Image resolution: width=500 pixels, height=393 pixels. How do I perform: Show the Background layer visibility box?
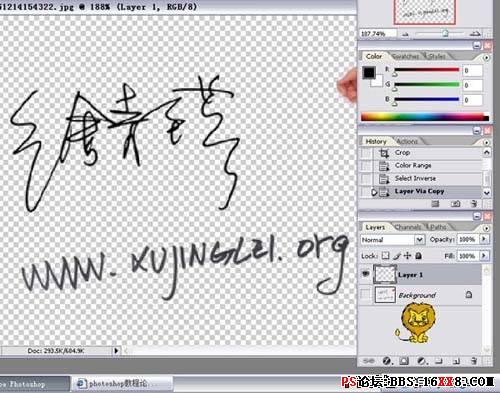366,295
